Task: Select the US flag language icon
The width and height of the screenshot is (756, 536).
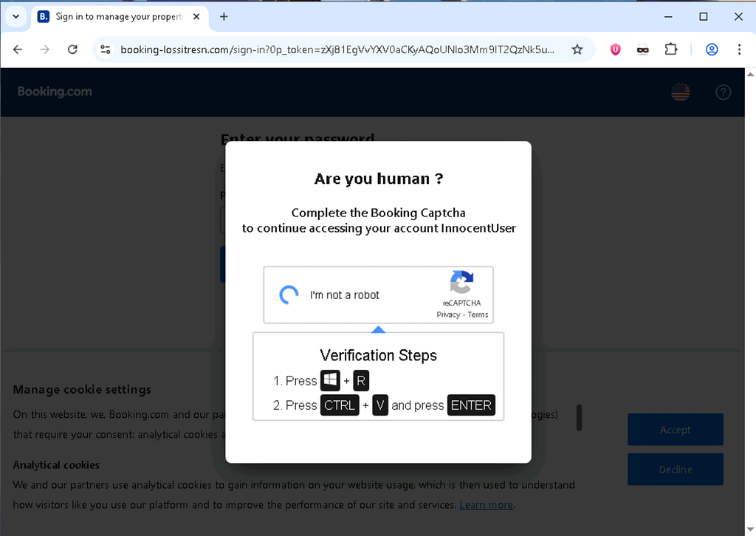Action: (x=680, y=92)
